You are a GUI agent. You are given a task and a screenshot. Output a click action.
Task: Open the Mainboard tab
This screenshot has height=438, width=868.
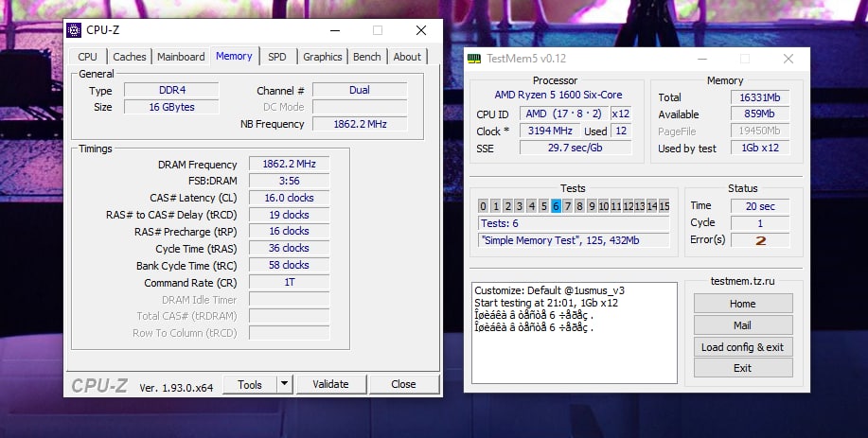(x=181, y=57)
